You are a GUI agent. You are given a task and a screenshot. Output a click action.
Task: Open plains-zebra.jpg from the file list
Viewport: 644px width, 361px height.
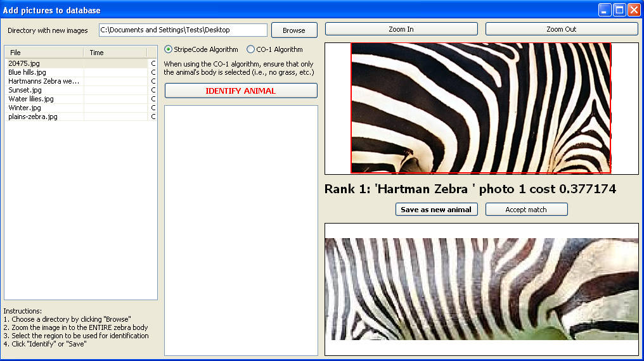click(x=32, y=117)
